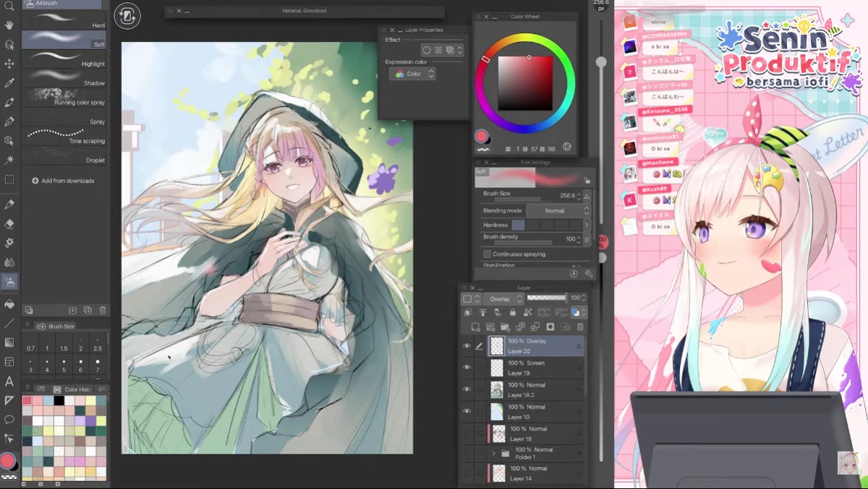Hide Layer 19 with its eye icon
Image resolution: width=868 pixels, height=489 pixels.
click(467, 367)
